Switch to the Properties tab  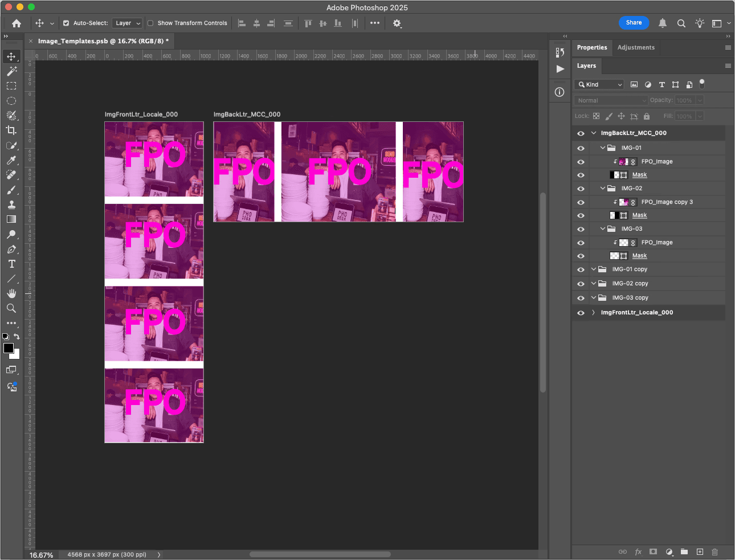click(x=591, y=48)
